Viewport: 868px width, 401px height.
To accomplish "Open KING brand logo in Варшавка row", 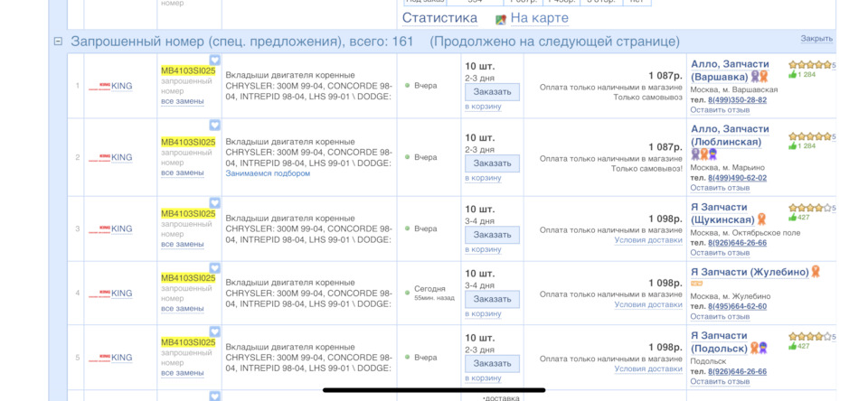I will pos(99,86).
